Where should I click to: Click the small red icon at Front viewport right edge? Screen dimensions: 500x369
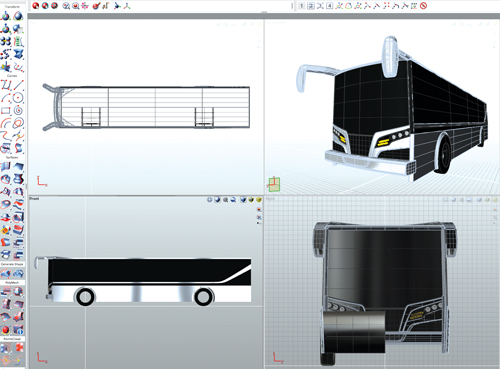pos(259,210)
